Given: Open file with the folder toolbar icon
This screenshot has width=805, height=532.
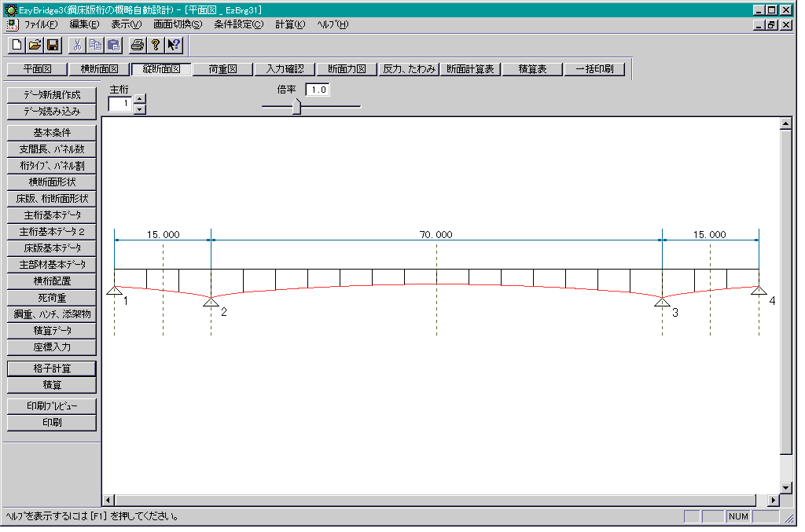Looking at the screenshot, I should click(35, 45).
